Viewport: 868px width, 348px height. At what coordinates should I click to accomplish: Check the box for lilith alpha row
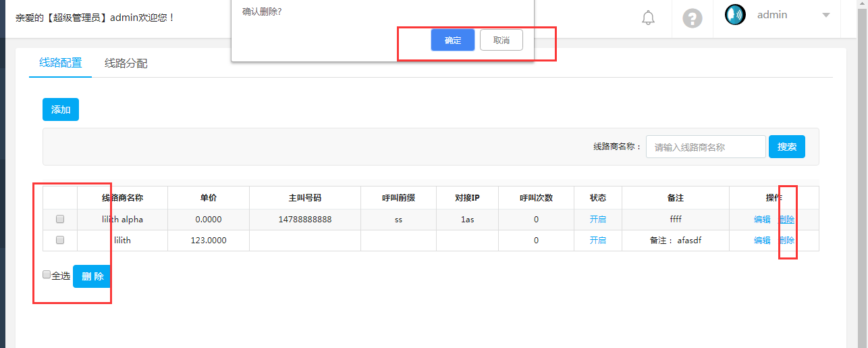60,220
